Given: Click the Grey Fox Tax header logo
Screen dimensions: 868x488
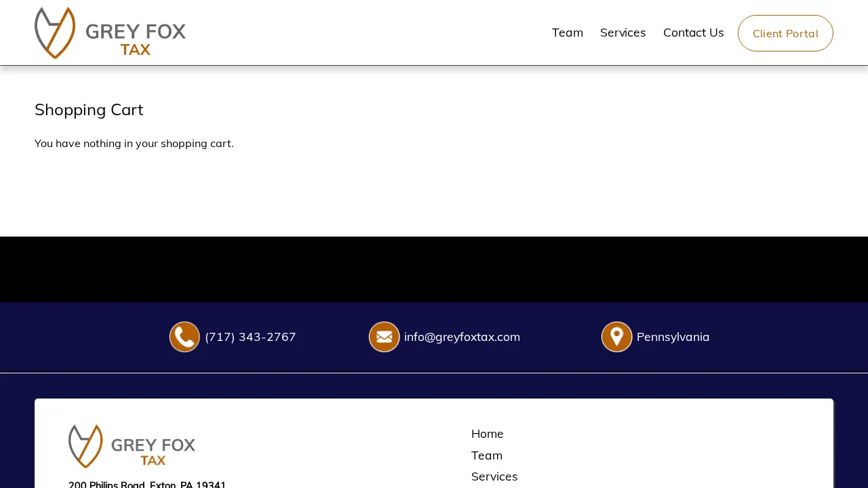Looking at the screenshot, I should (111, 33).
